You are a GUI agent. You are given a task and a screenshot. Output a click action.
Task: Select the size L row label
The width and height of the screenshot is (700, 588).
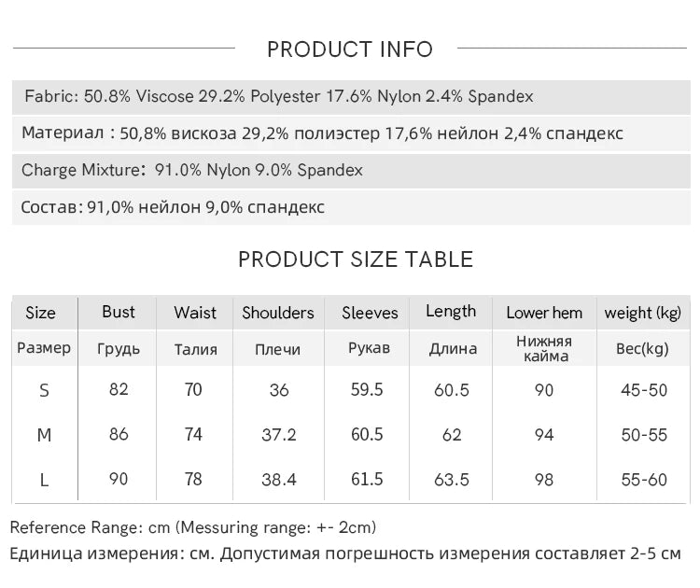[x=44, y=480]
